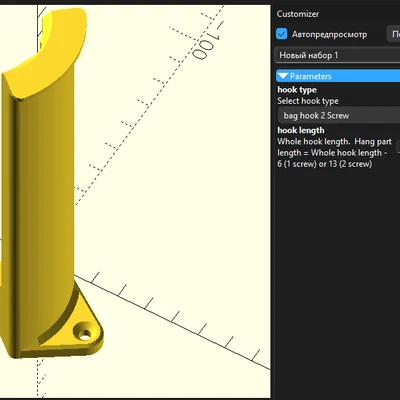This screenshot has height=400, width=400.
Task: Click the Customizer panel title
Action: [x=298, y=14]
